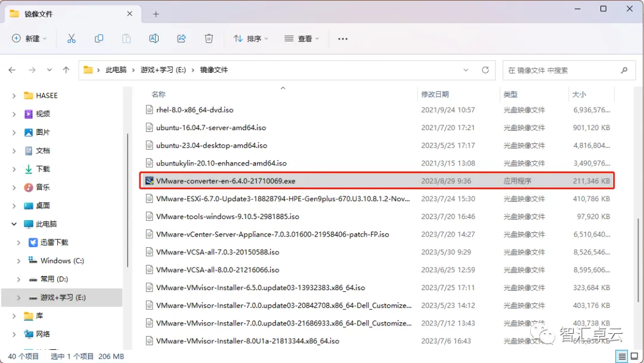Click the Copy icon in toolbar
644x363 pixels.
point(99,39)
